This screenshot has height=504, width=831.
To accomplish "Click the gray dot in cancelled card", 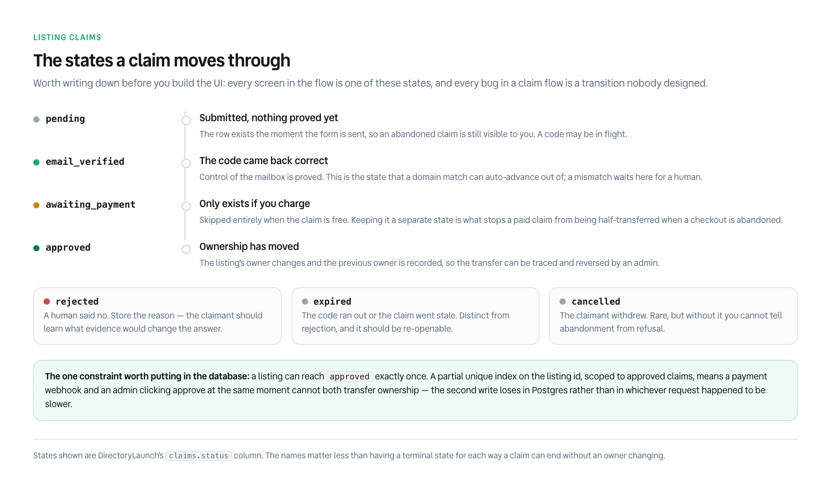I will click(x=563, y=301).
